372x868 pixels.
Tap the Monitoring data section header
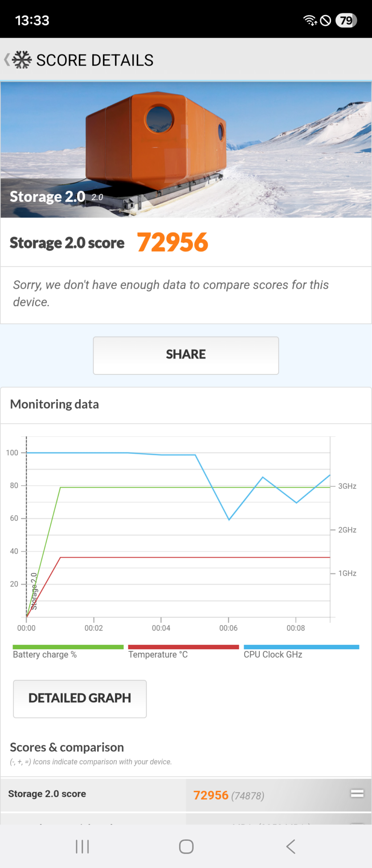(54, 405)
